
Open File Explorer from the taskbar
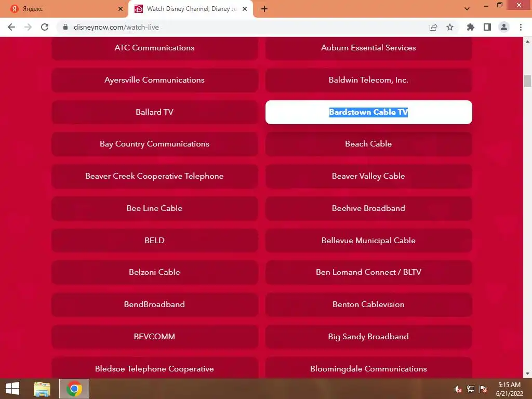pos(42,389)
